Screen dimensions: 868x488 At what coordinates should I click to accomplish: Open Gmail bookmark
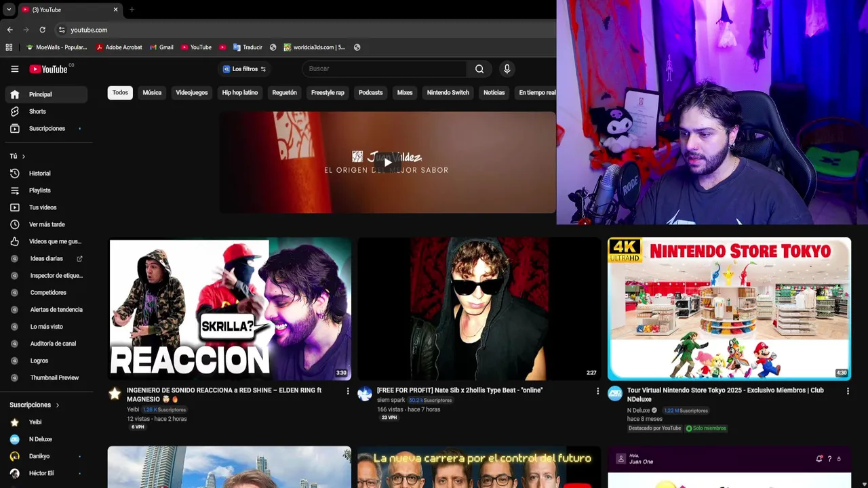pos(161,47)
